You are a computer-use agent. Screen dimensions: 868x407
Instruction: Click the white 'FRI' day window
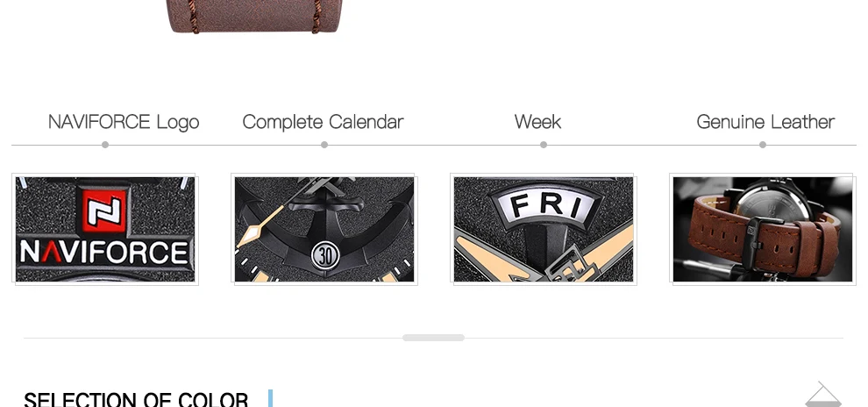545,203
